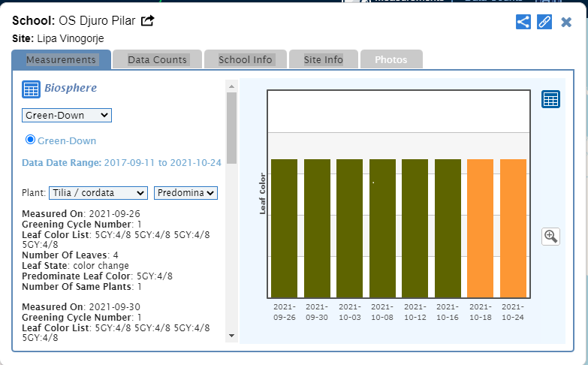588x365 pixels.
Task: Select the Green-Down radio button
Action: (x=31, y=140)
